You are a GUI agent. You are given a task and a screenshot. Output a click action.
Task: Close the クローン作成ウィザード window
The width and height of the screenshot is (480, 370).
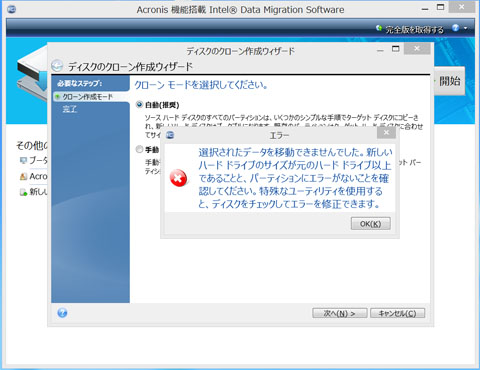coord(417,49)
